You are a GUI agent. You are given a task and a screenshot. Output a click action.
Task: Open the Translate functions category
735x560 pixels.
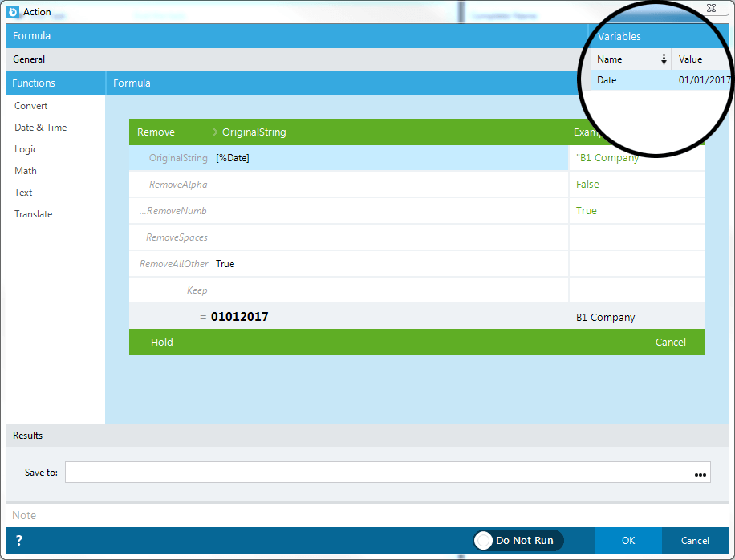point(33,214)
